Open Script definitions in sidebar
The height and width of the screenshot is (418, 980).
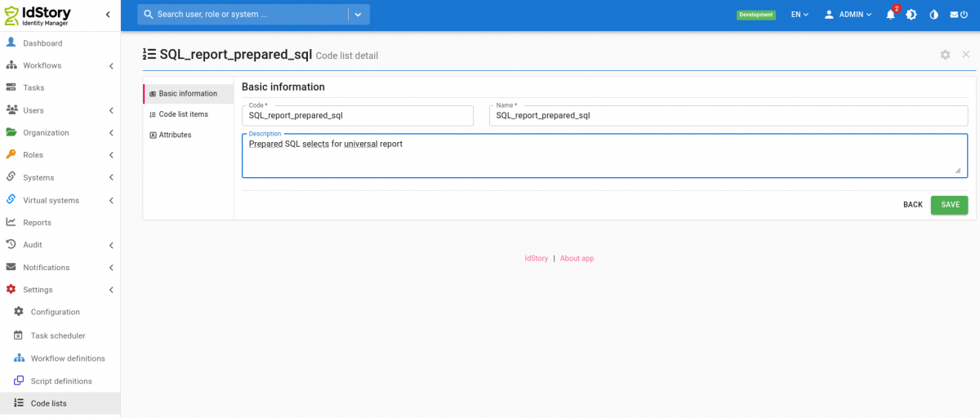pyautogui.click(x=60, y=381)
